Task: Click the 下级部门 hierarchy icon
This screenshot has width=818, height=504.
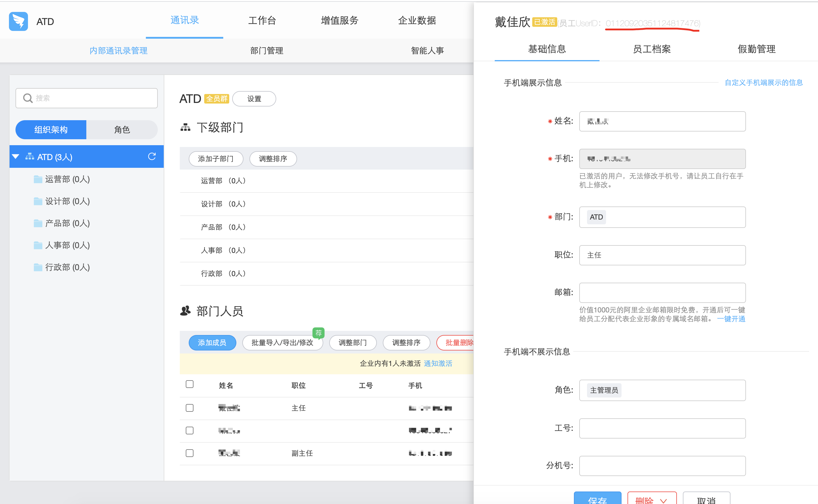Action: 185,127
